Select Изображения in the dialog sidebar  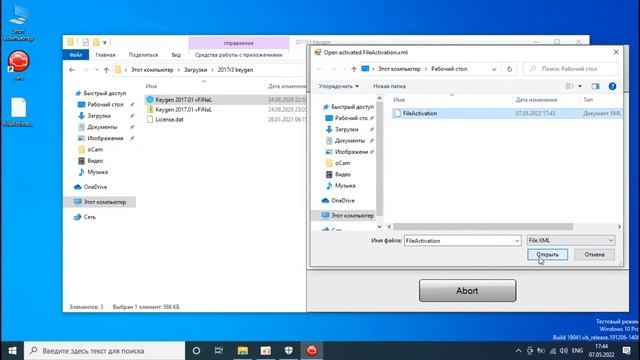click(x=347, y=152)
